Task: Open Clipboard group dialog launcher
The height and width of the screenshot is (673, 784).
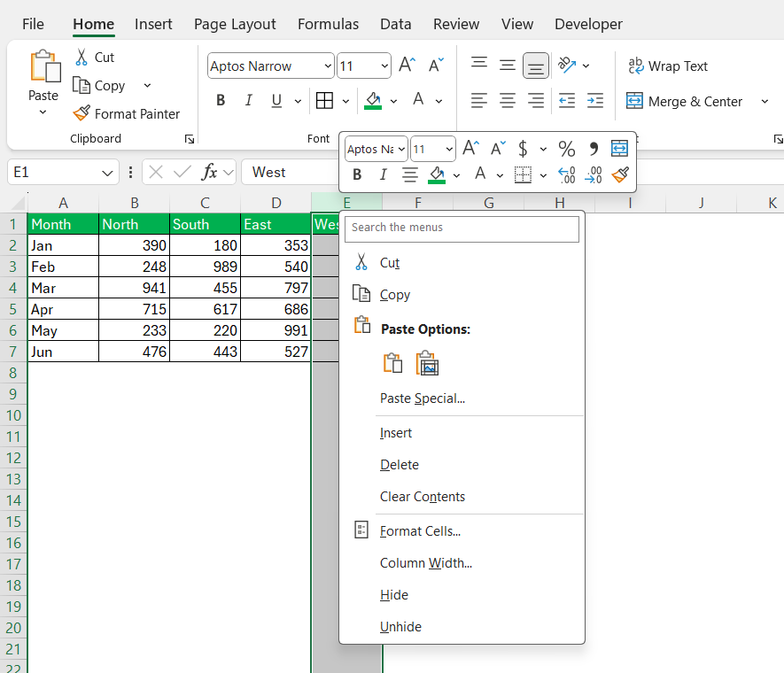Action: pyautogui.click(x=190, y=139)
